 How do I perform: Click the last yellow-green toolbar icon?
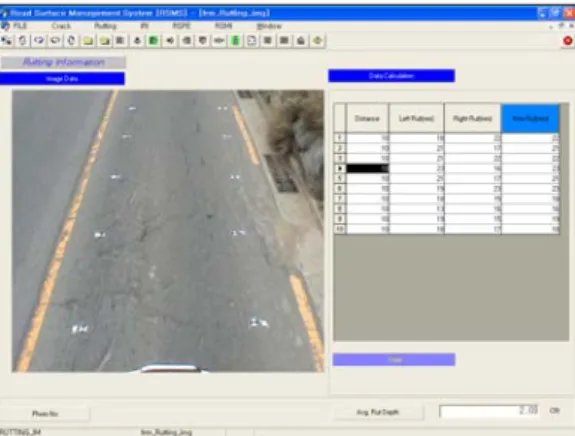click(317, 40)
